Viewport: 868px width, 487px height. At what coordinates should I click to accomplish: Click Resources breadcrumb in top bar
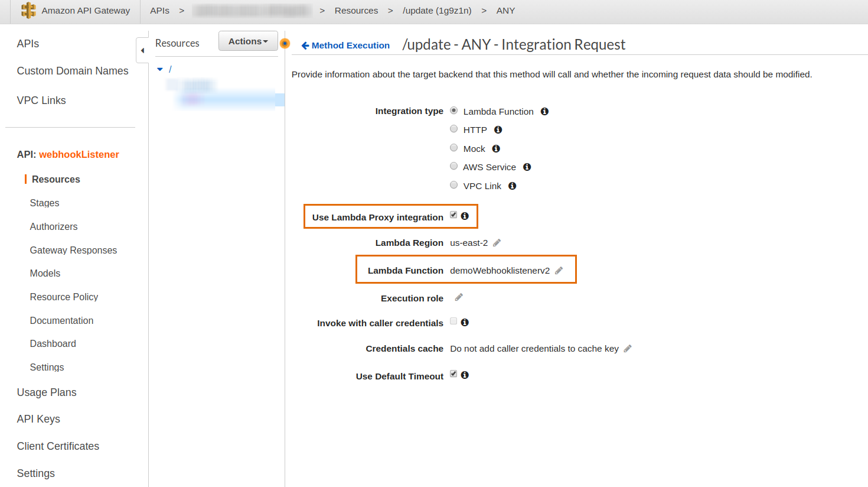click(x=356, y=11)
